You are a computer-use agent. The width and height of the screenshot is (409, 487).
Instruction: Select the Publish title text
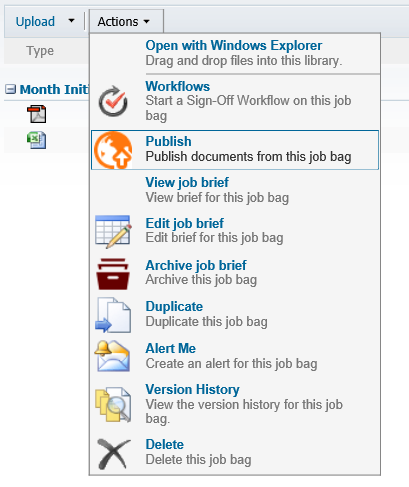click(x=168, y=141)
